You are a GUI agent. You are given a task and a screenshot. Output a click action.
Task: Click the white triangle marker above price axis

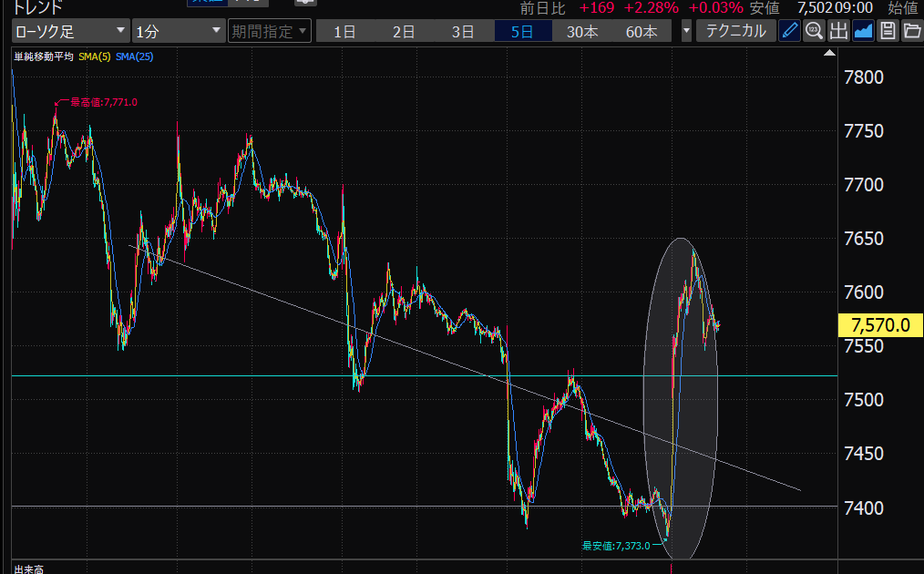point(829,54)
